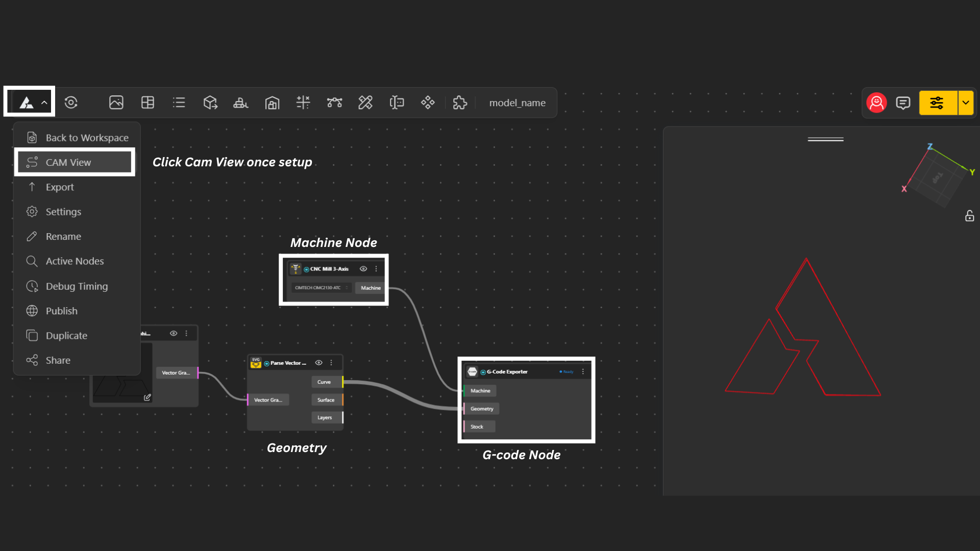This screenshot has width=980, height=551.
Task: Choose Export in the dropdown menu
Action: [x=60, y=187]
